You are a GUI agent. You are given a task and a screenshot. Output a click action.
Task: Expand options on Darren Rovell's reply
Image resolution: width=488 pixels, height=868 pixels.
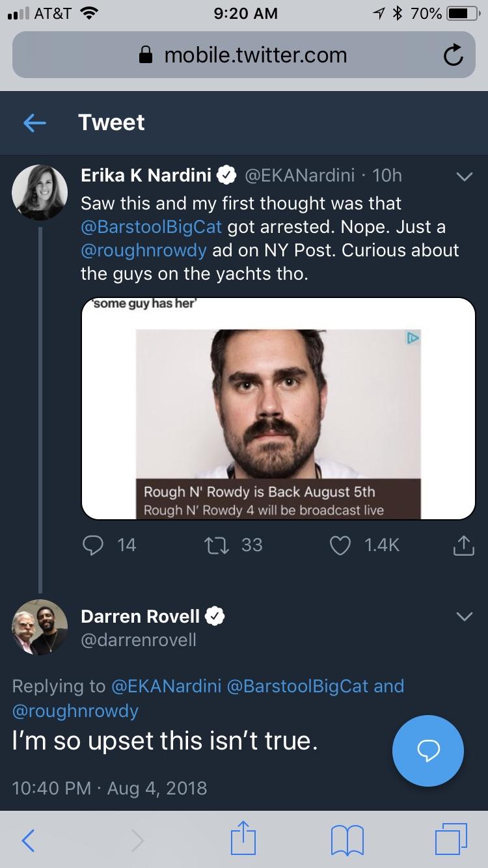click(x=464, y=616)
